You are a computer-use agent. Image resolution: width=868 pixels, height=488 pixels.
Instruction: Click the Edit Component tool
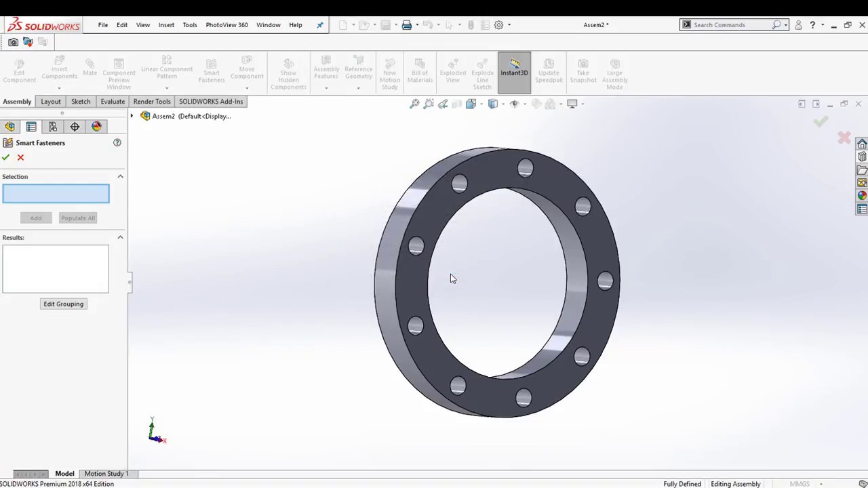pos(19,71)
